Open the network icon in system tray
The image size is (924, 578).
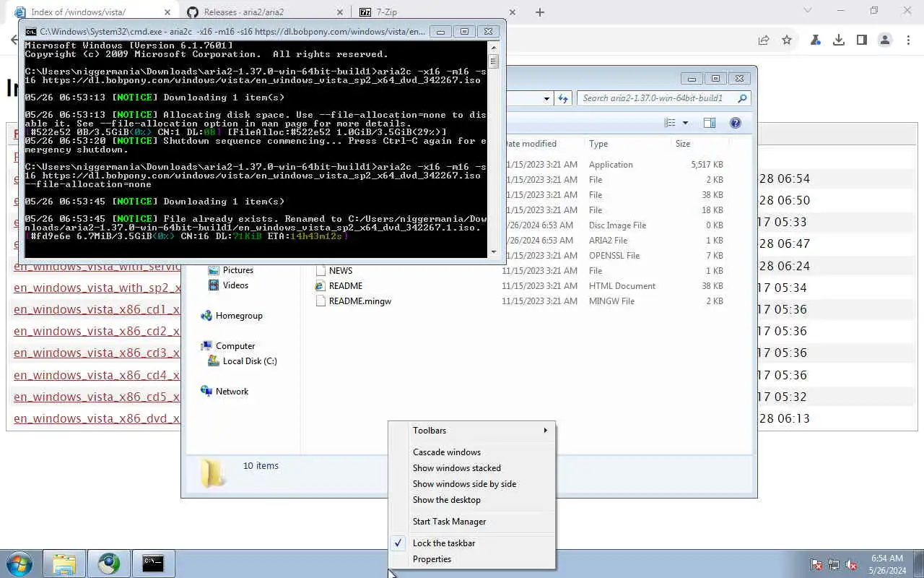pos(834,564)
